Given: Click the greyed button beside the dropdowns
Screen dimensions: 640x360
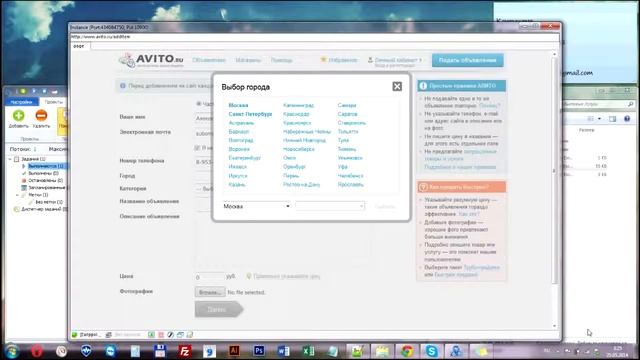Looking at the screenshot, I should pos(384,207).
